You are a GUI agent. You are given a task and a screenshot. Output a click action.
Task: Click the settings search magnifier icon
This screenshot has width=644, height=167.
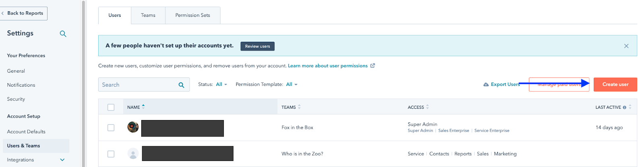tap(63, 34)
